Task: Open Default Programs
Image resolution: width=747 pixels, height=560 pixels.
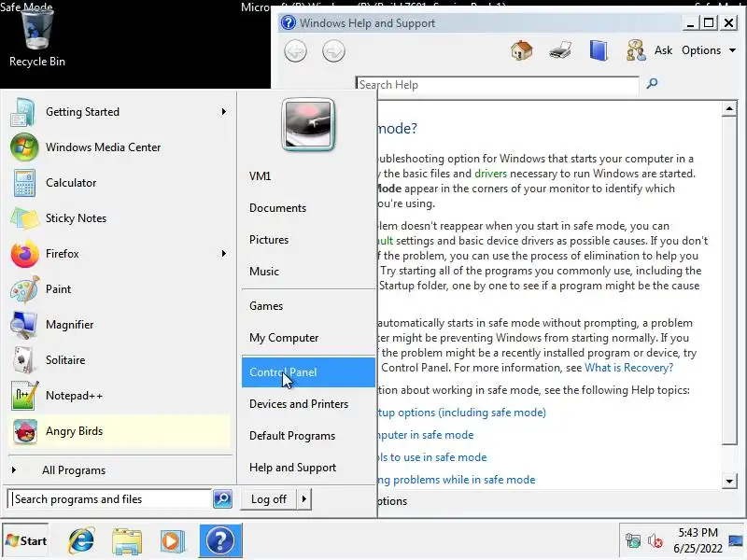Action: point(308,436)
